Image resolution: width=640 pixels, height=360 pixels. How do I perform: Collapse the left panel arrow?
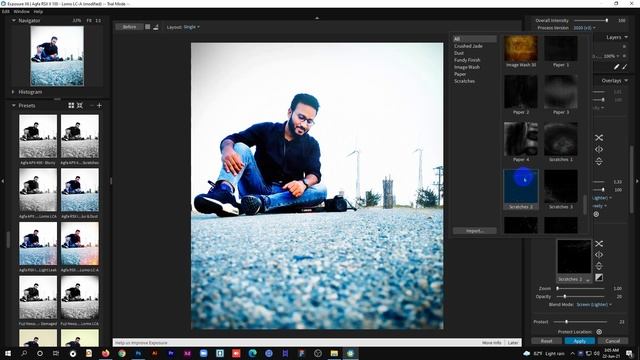[3, 180]
